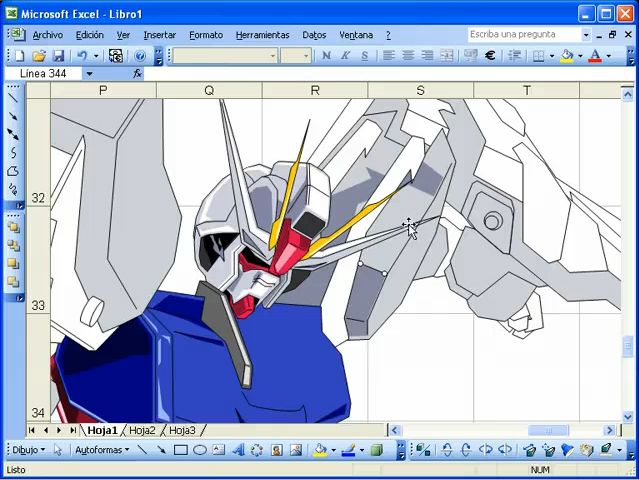Open the font size combo box
This screenshot has height=480, width=639.
(x=296, y=56)
